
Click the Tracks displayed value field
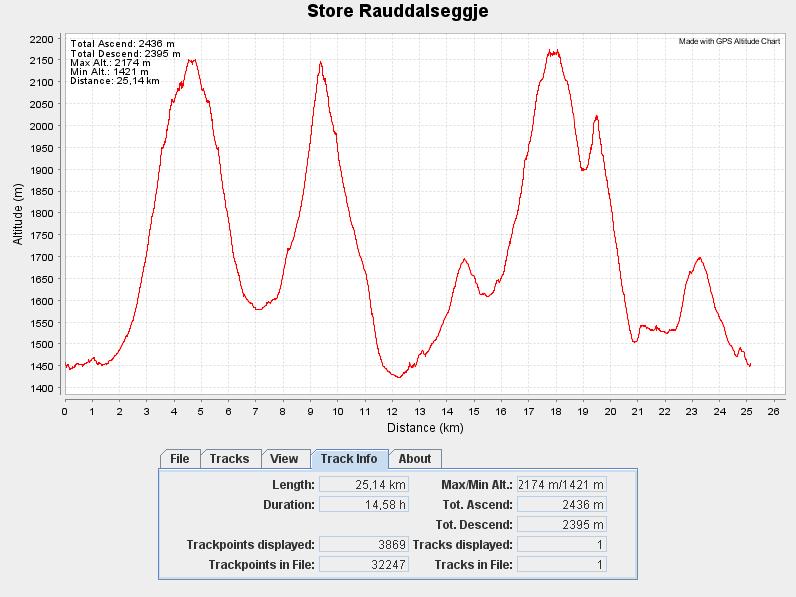coord(561,545)
